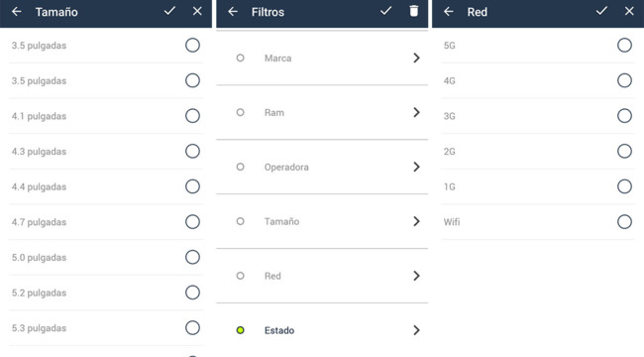Select the 4.1 pulgadas radio option
644x357 pixels.
192,116
